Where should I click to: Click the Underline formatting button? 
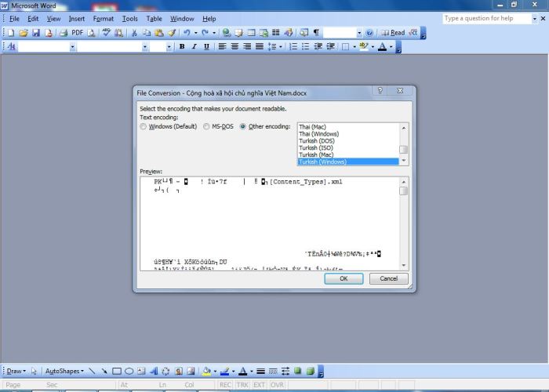[206, 46]
